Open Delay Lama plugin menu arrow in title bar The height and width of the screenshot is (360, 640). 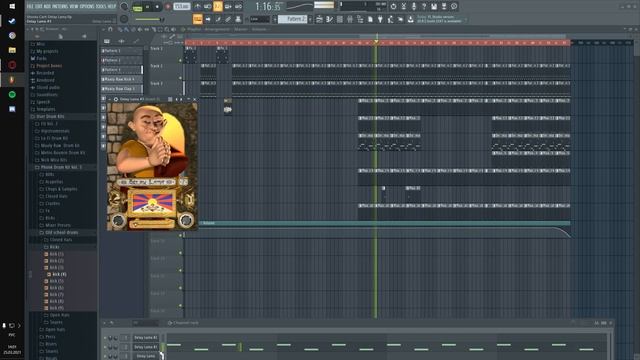pos(109,99)
